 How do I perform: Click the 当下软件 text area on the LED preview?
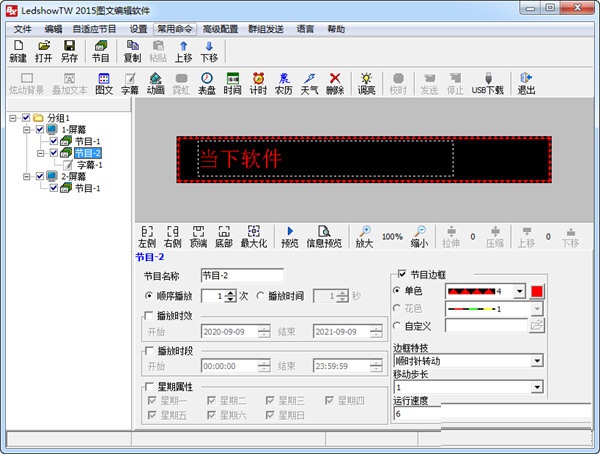click(325, 159)
